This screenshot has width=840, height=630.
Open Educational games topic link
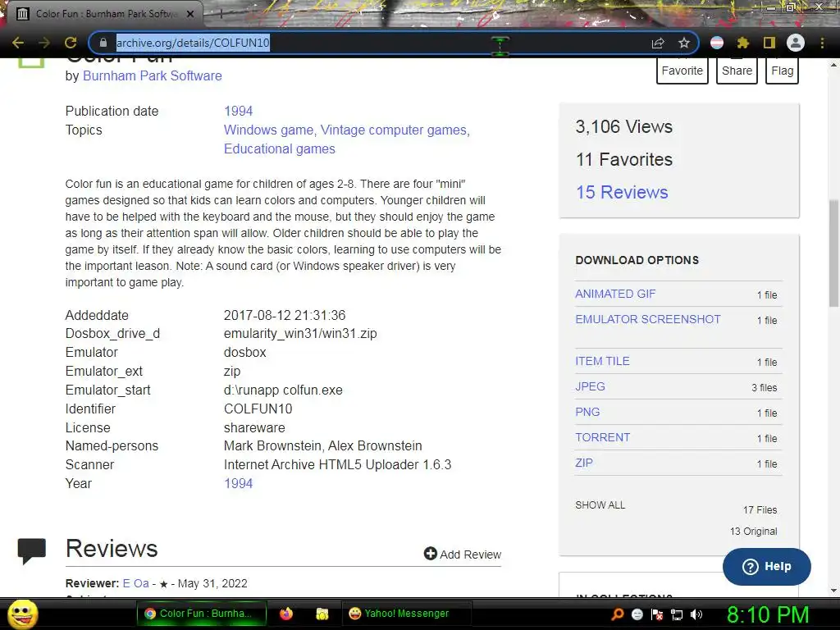(x=280, y=149)
